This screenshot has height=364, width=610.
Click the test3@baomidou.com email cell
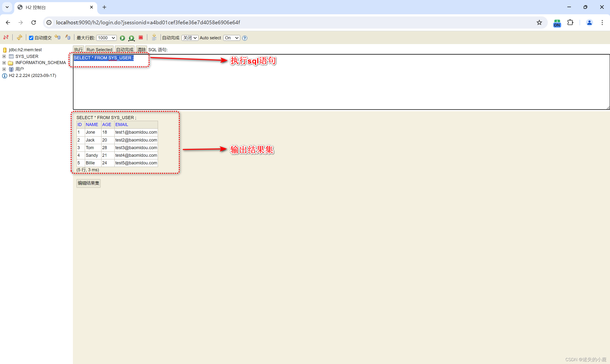[136, 148]
